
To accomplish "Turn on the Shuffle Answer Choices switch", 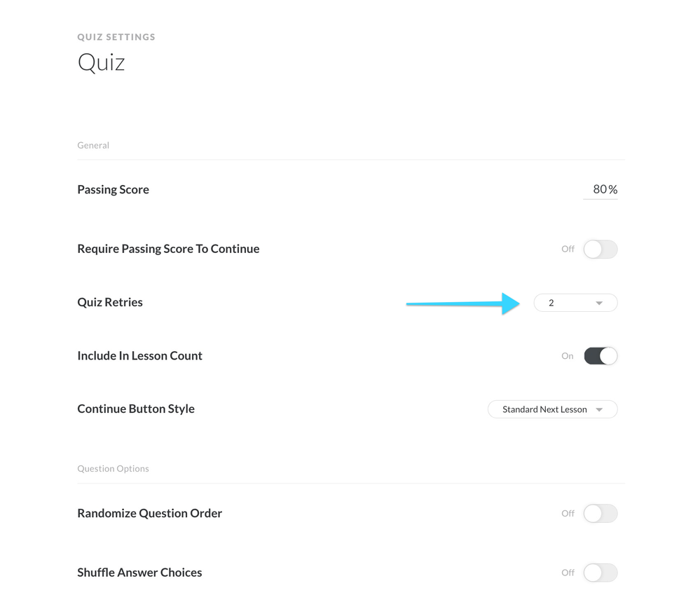I will pyautogui.click(x=601, y=573).
